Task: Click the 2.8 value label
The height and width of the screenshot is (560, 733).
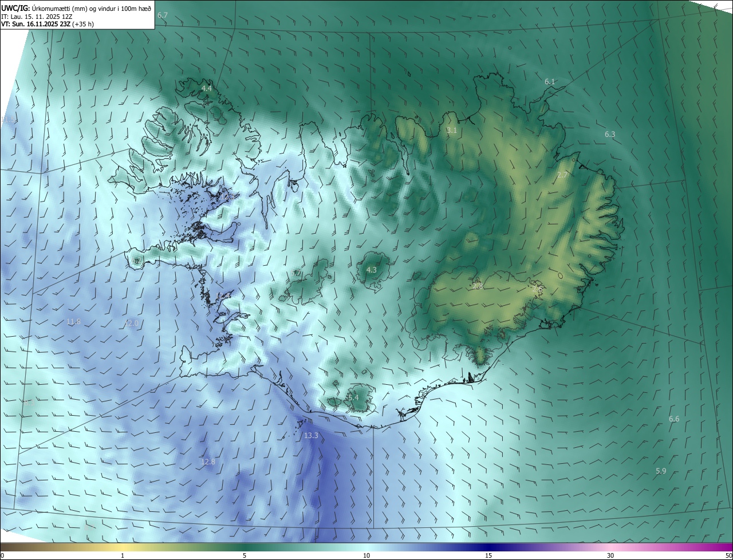Action: click(478, 286)
